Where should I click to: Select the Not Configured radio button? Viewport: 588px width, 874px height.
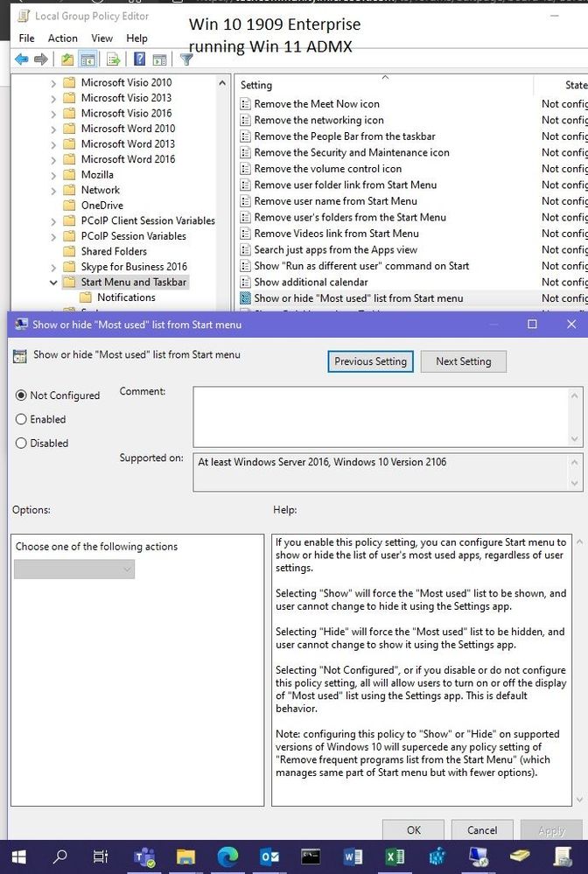pos(21,395)
